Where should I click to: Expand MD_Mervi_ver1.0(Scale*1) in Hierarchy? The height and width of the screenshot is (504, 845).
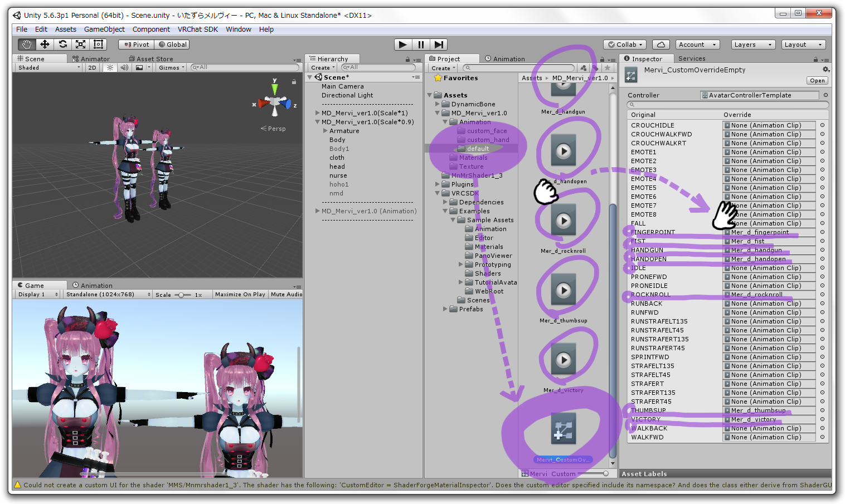pyautogui.click(x=318, y=113)
